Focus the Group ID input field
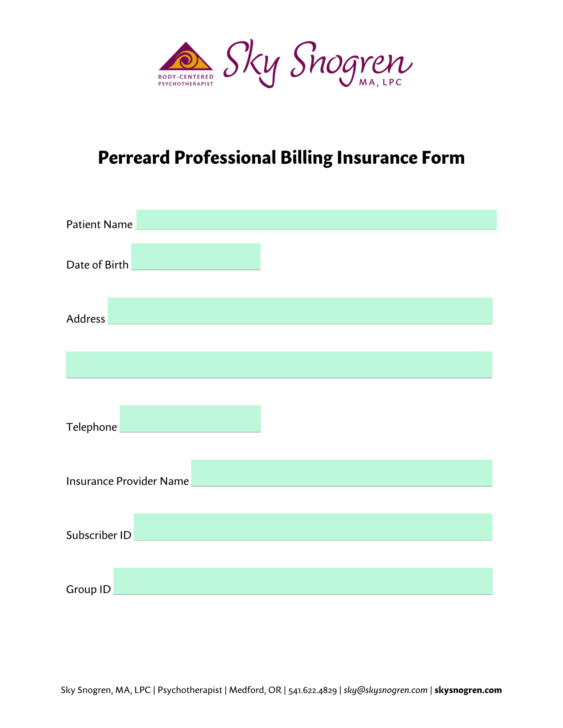The height and width of the screenshot is (728, 563). point(303,581)
